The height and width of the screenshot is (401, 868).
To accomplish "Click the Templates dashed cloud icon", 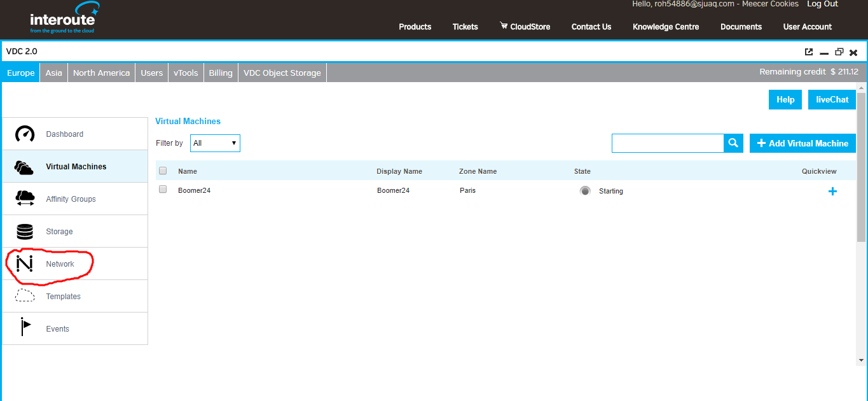I will pos(25,296).
